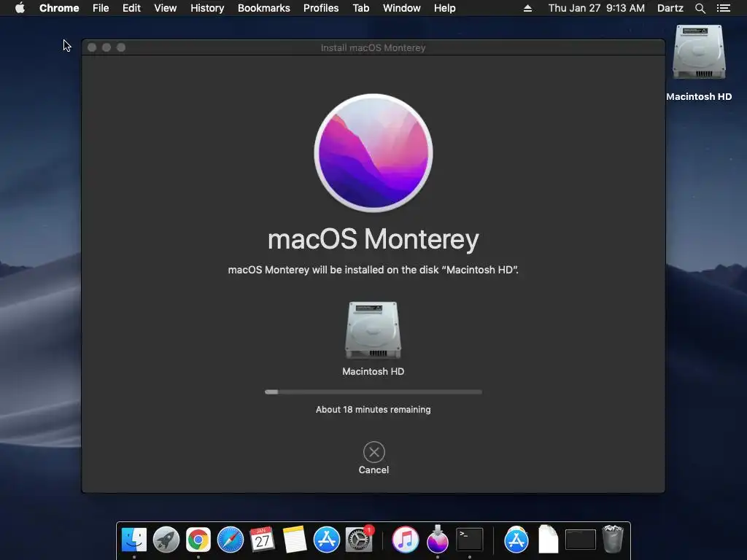Open the Window menu

(402, 8)
